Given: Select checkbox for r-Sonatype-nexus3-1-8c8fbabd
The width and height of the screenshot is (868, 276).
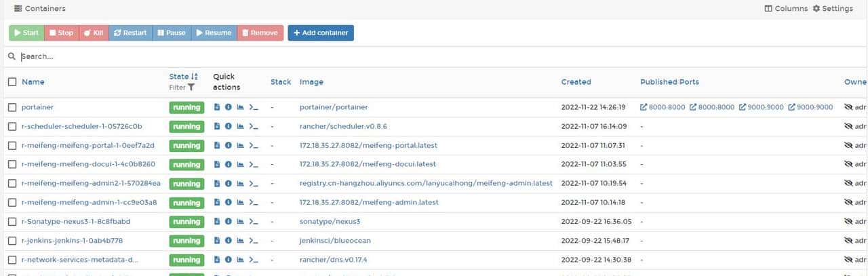Looking at the screenshot, I should [12, 221].
